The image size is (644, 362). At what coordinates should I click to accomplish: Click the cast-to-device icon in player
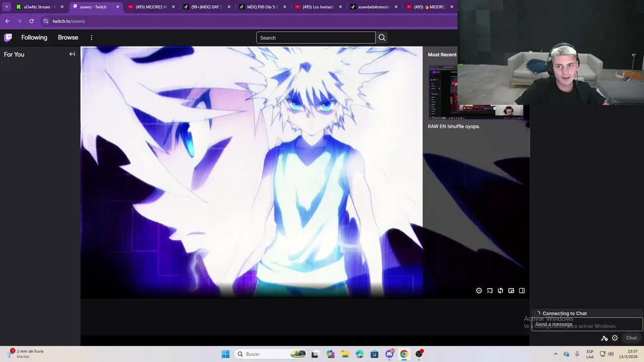tap(490, 291)
